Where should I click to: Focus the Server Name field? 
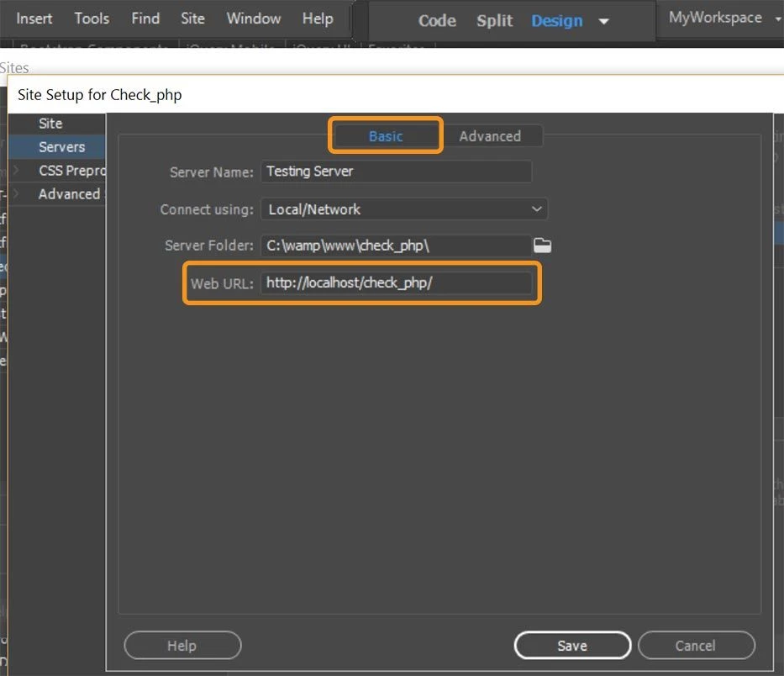396,172
